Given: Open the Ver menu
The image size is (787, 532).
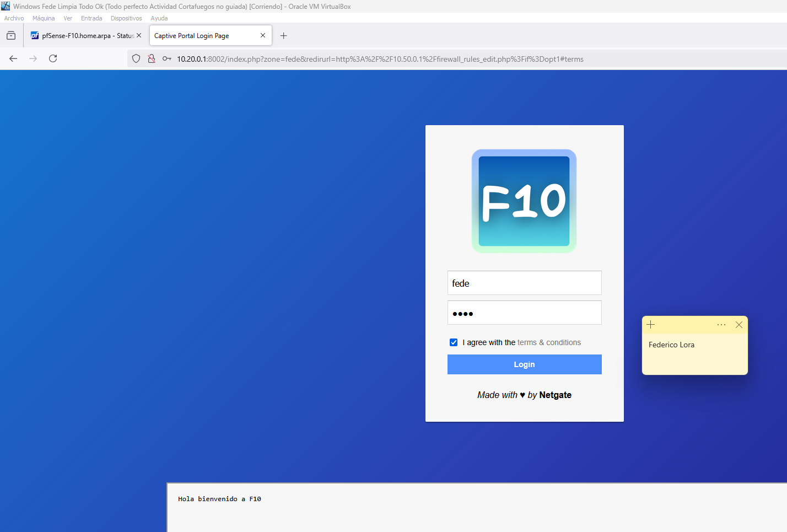Looking at the screenshot, I should 68,18.
